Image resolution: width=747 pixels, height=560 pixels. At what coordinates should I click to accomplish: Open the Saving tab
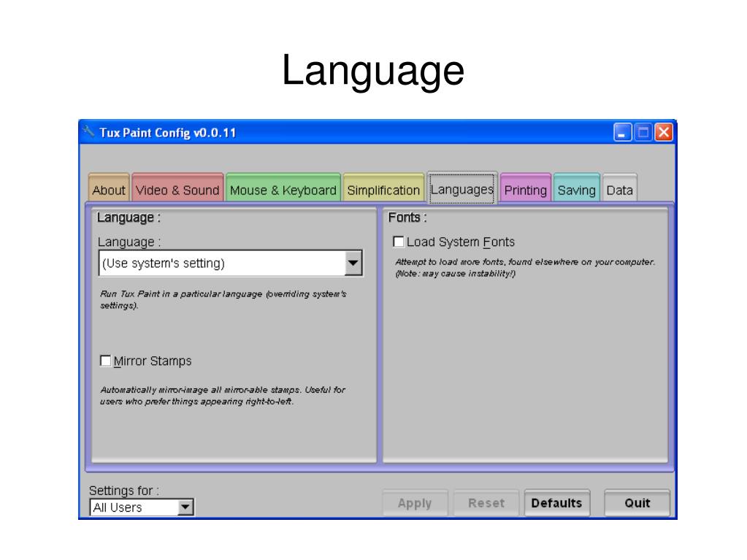[x=576, y=188]
